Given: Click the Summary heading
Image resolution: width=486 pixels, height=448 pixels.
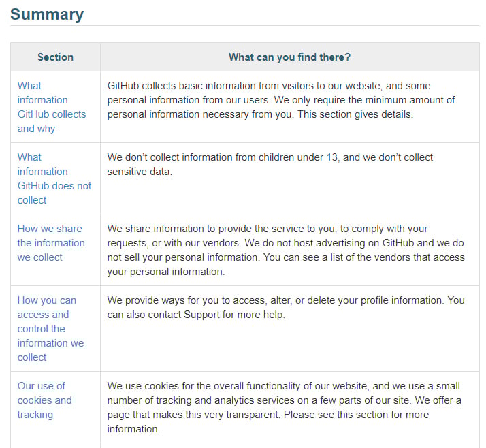Looking at the screenshot, I should coord(47,14).
